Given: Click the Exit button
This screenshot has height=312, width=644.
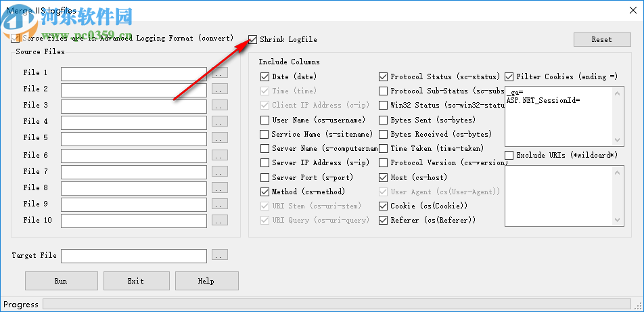Looking at the screenshot, I should point(136,281).
